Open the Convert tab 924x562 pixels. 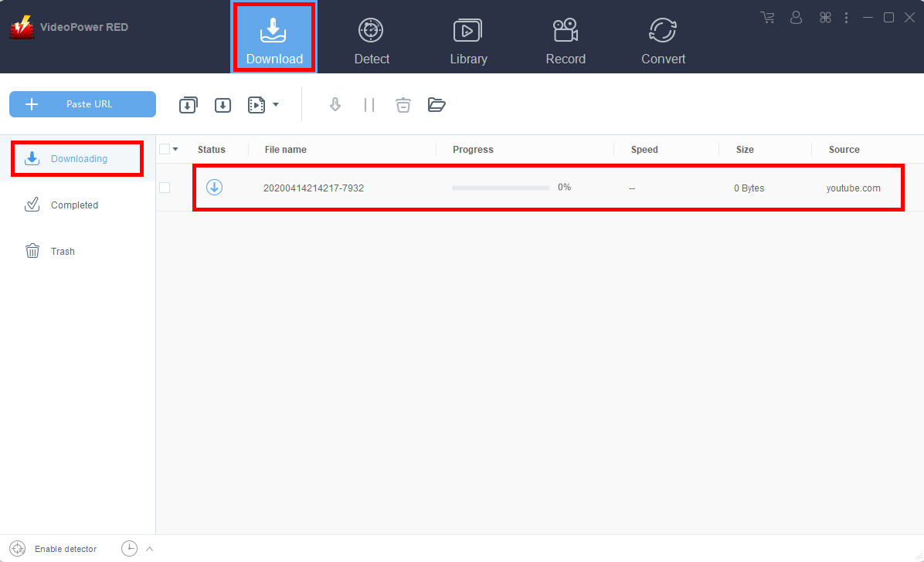[x=663, y=41]
